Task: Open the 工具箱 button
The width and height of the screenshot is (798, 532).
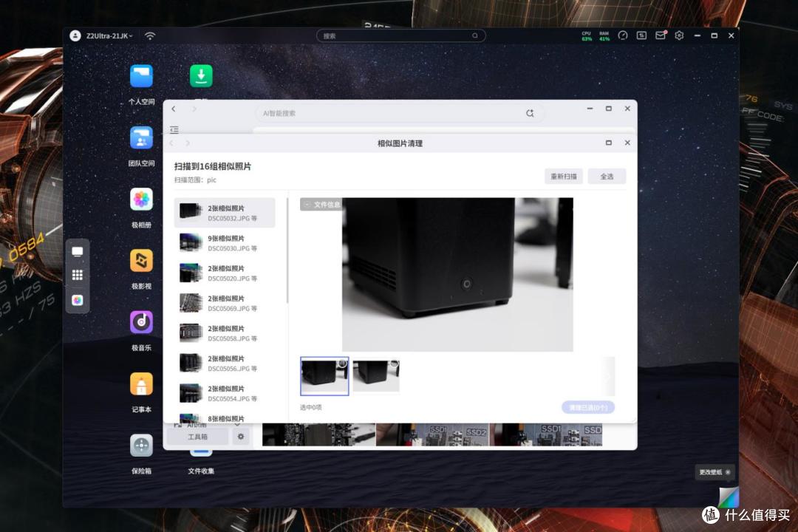Action: pos(197,436)
